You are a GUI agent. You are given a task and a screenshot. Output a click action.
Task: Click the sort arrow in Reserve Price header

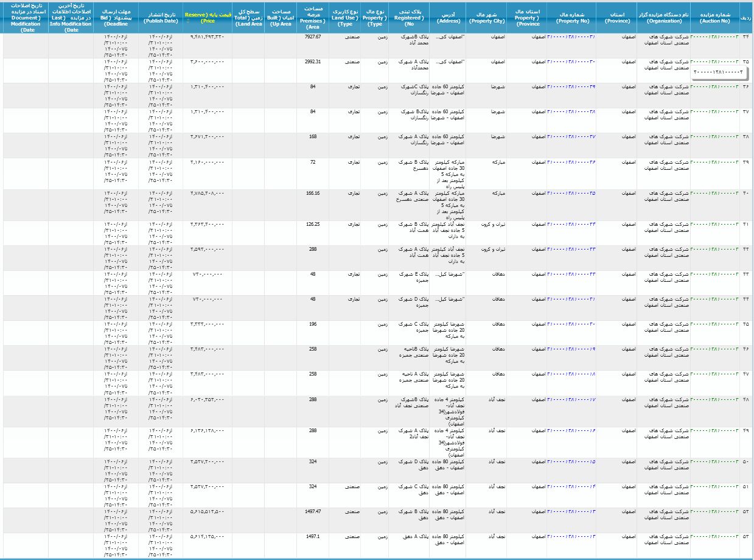187,21
